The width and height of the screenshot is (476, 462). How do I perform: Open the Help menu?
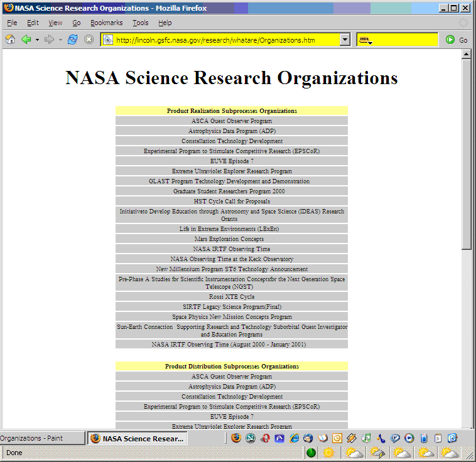click(x=165, y=23)
